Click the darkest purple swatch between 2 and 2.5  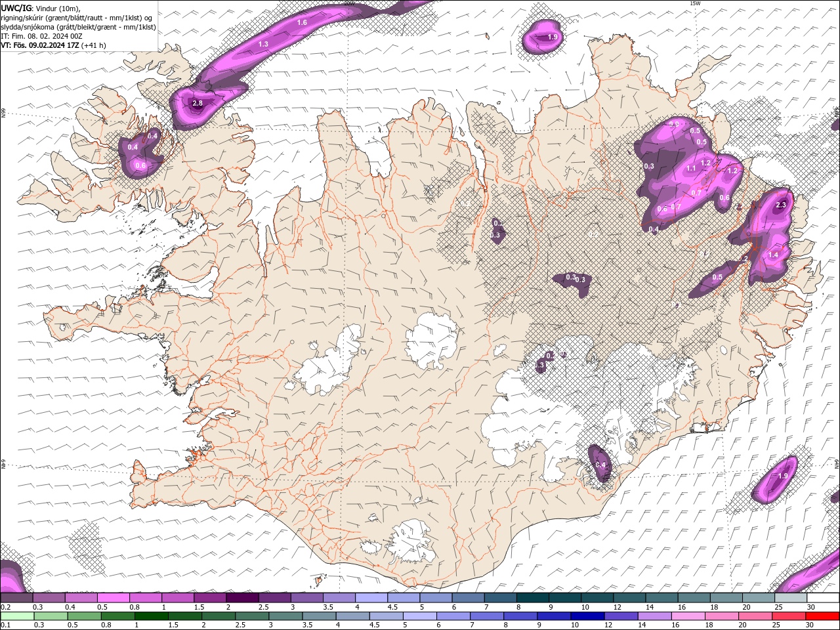click(241, 598)
